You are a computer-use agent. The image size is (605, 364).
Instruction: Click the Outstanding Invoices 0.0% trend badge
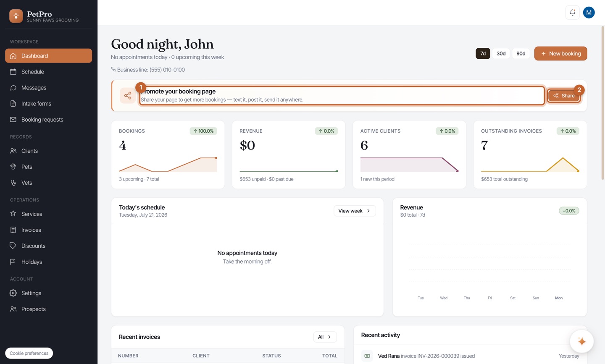(568, 131)
